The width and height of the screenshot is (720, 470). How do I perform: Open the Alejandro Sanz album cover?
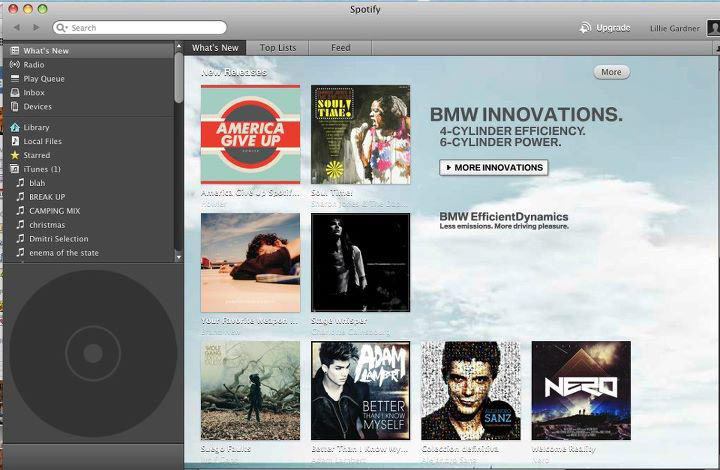[x=471, y=391]
